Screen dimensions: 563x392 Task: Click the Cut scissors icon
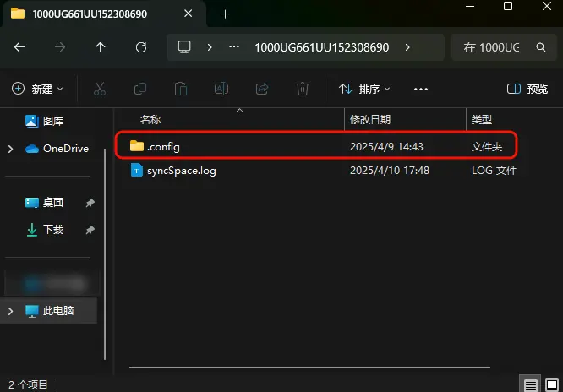(x=99, y=89)
